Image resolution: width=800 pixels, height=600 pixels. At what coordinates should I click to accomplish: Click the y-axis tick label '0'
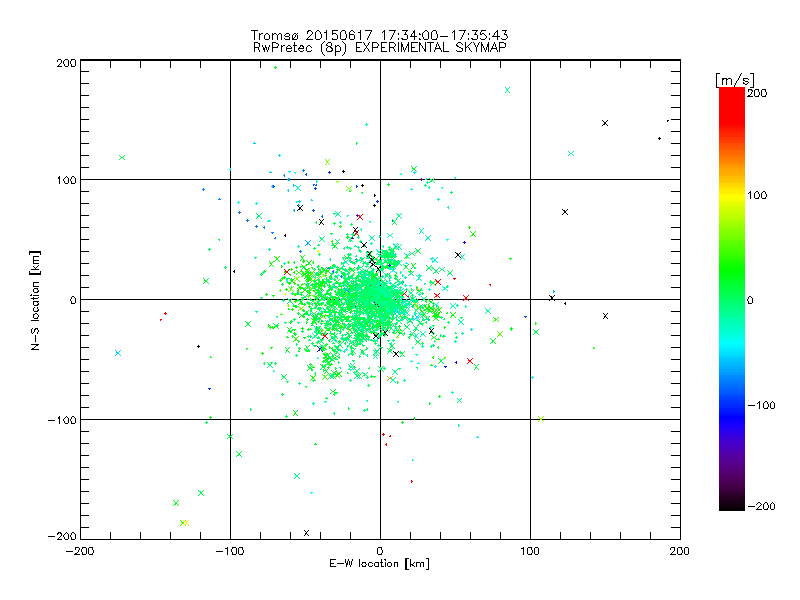[73, 300]
